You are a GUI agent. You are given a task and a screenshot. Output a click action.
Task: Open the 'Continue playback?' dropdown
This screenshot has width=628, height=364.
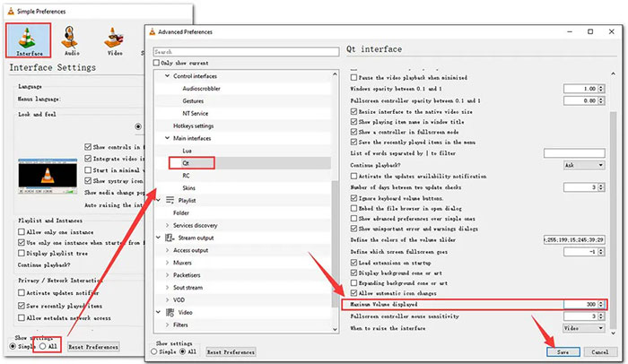click(581, 165)
